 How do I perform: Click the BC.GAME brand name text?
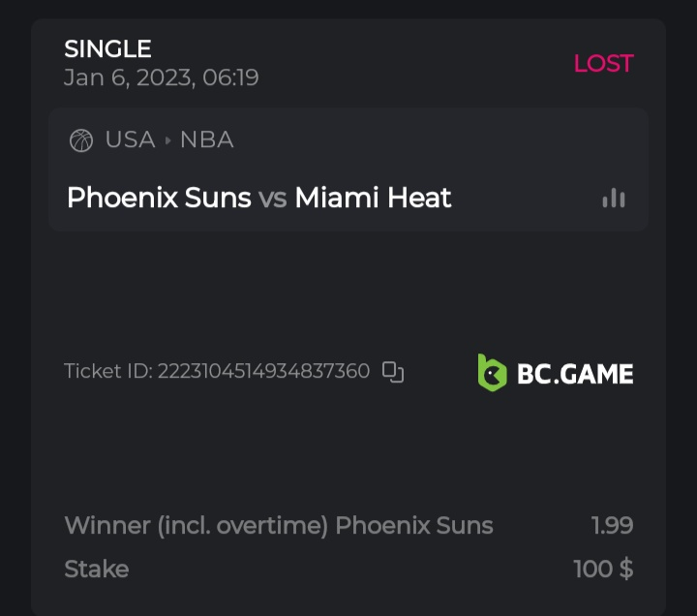pos(575,374)
